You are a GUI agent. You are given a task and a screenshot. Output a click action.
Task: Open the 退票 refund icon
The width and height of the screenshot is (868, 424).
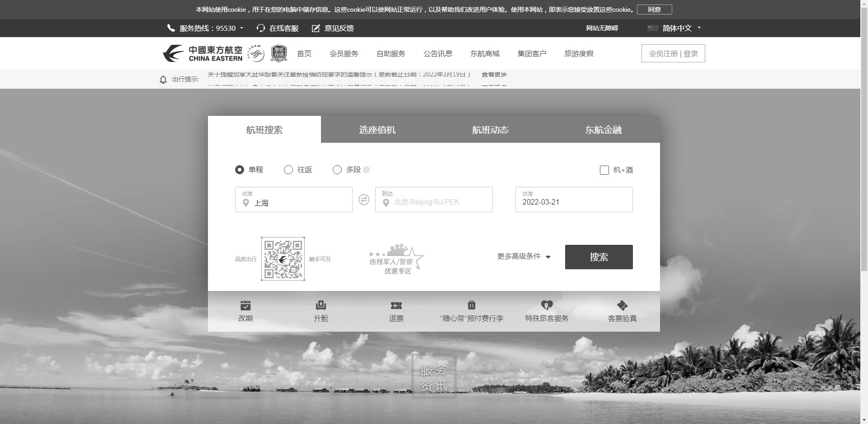click(x=396, y=305)
